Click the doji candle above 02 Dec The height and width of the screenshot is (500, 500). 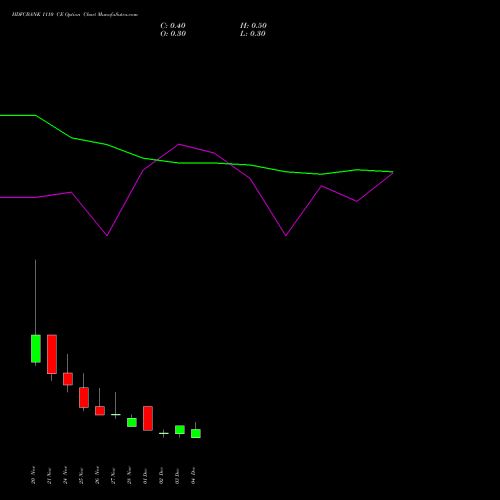(164, 433)
